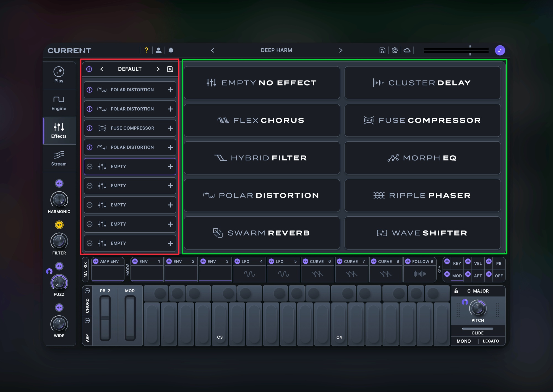This screenshot has width=553, height=392.
Task: Open the help question mark icon
Action: tap(147, 50)
